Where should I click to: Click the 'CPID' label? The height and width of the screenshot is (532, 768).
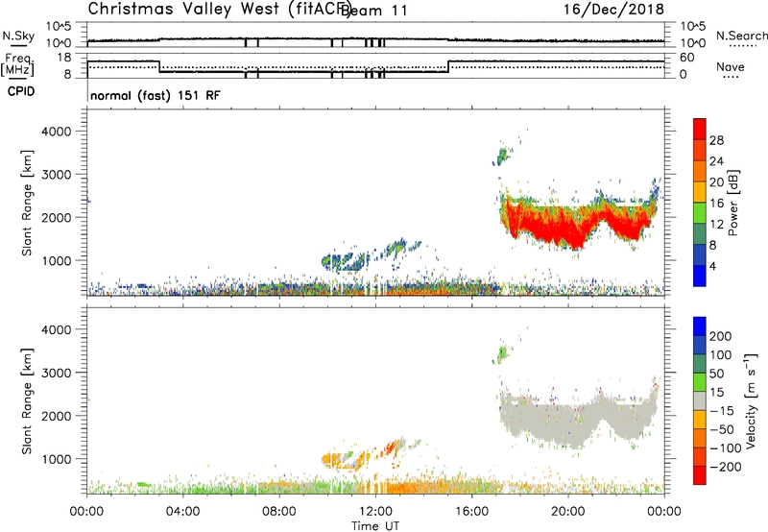tap(21, 91)
